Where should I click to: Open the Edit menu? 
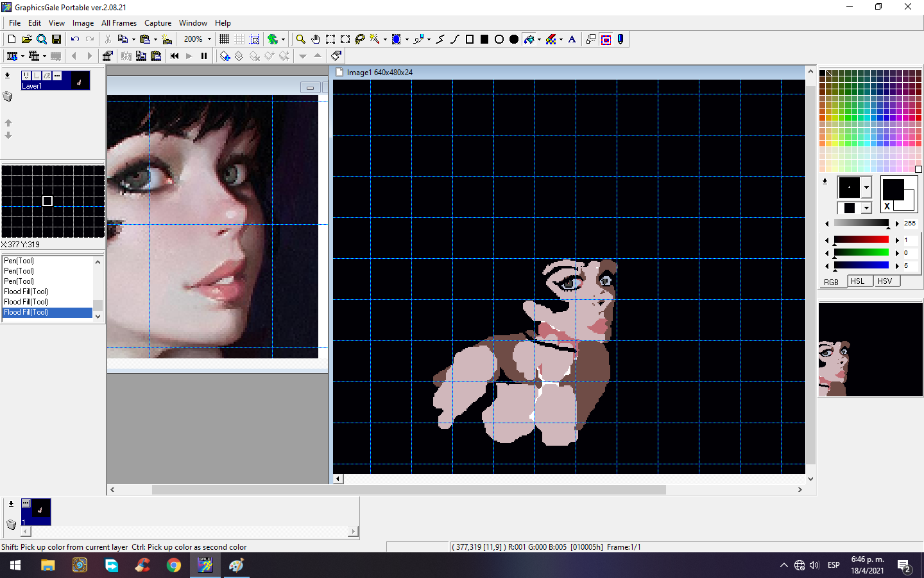pyautogui.click(x=35, y=23)
